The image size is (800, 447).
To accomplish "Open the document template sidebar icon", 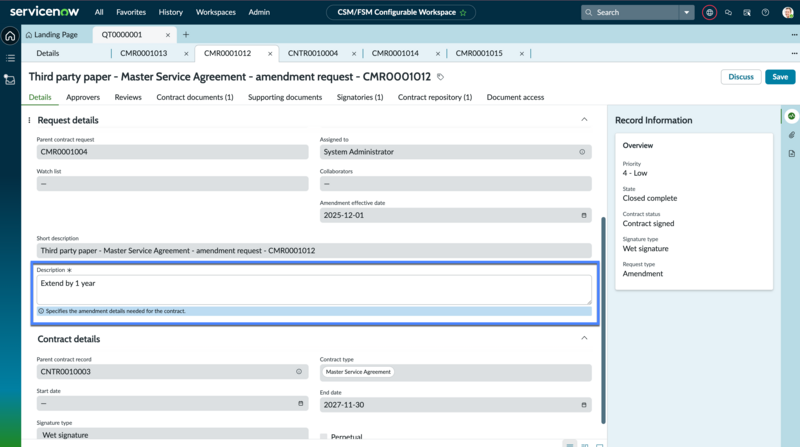I will (791, 154).
